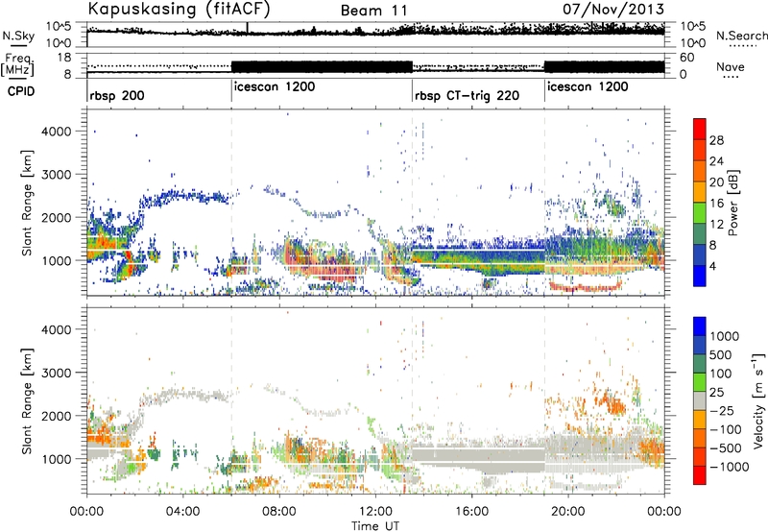
Task: Click the left '10^5' noise axis tick
Action: click(59, 27)
